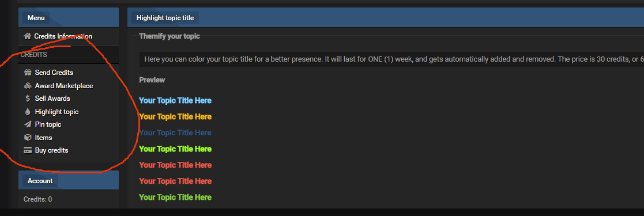This screenshot has height=216, width=644.
Task: Choose the orange topic title preview
Action: click(x=175, y=116)
